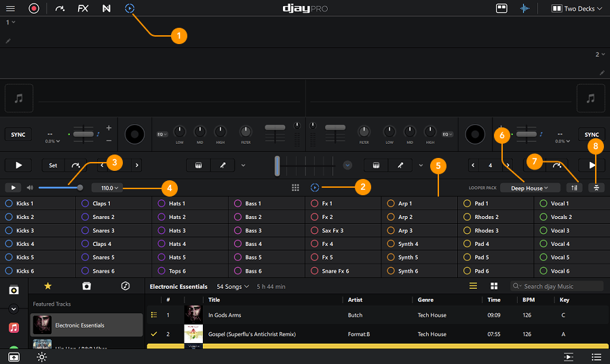Enable the Vocal 1 loop

[544, 203]
